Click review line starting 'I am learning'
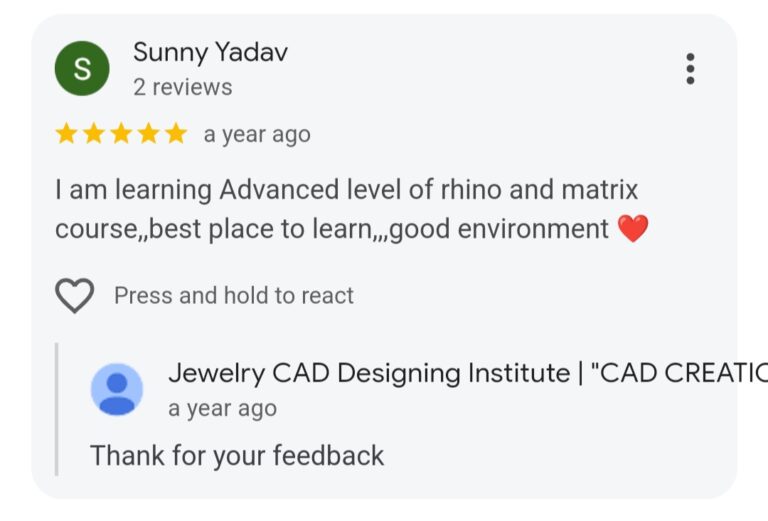Image resolution: width=768 pixels, height=521 pixels. [346, 189]
